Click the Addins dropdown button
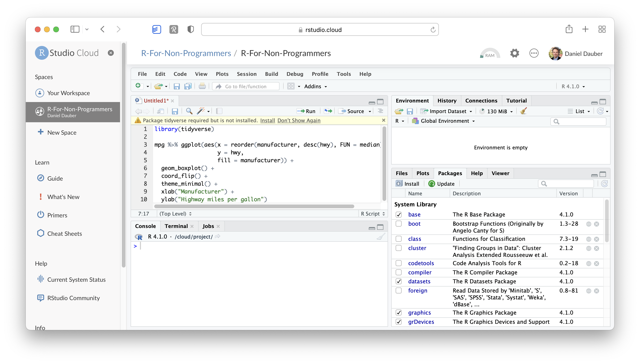This screenshot has width=640, height=364. click(313, 86)
